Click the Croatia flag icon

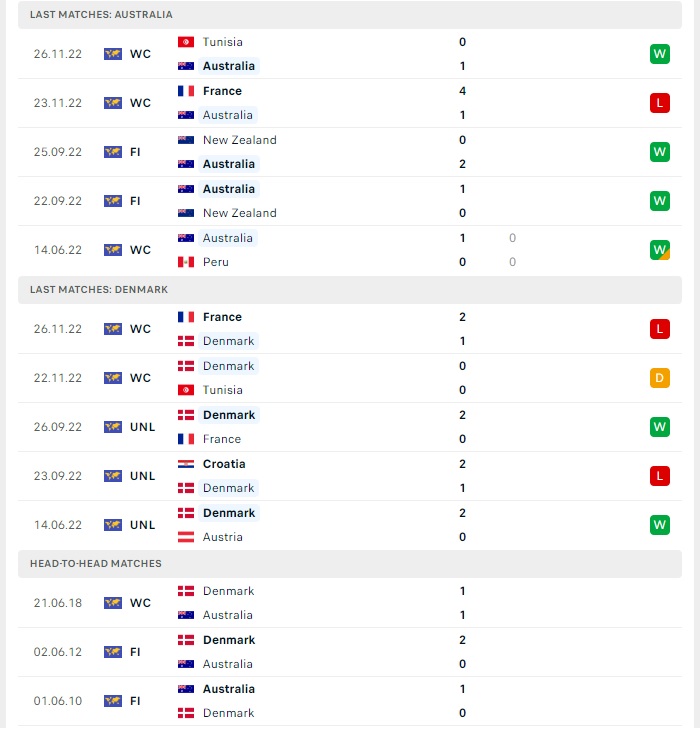click(x=186, y=464)
